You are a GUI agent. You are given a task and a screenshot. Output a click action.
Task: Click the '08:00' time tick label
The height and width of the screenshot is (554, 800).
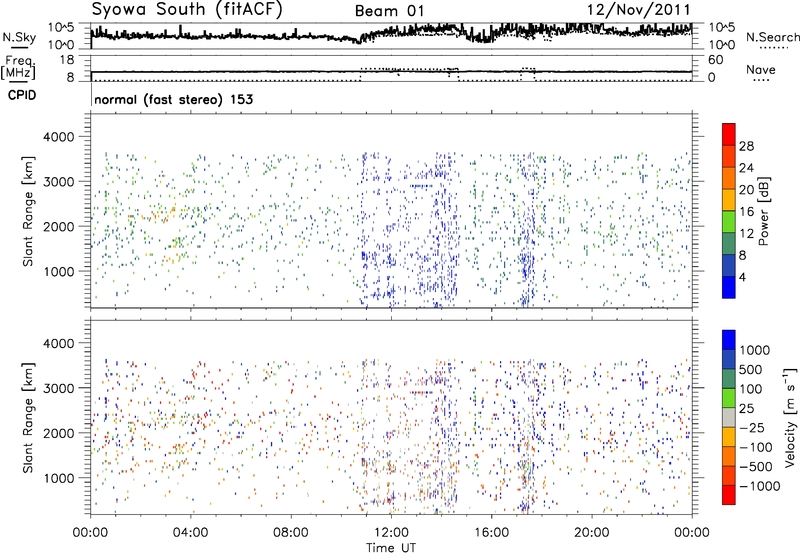(291, 533)
